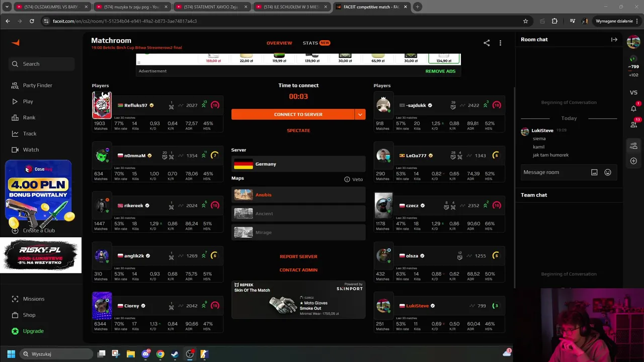Screen dimensions: 644x362
Task: Click the Moto Gloves Smoke Out skin
Action: [x=298, y=305]
